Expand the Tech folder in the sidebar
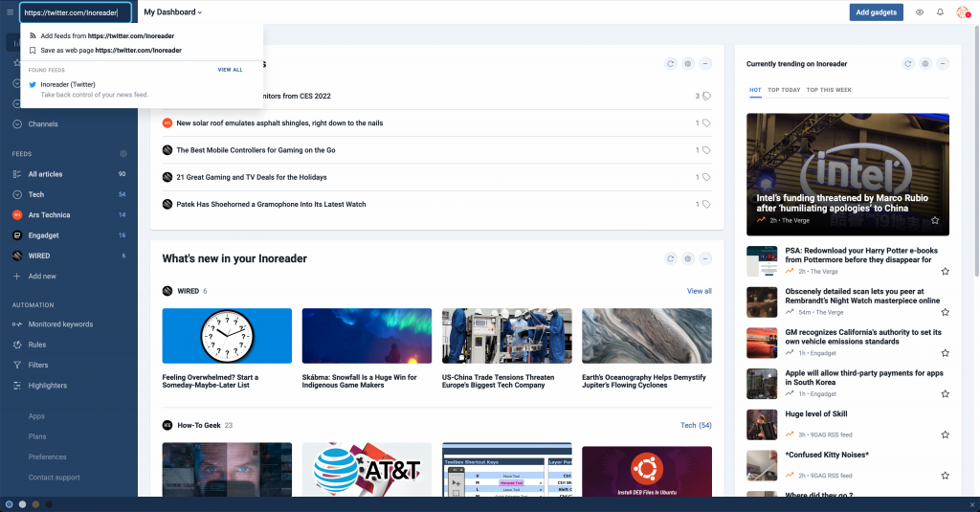This screenshot has height=512, width=980. click(17, 194)
